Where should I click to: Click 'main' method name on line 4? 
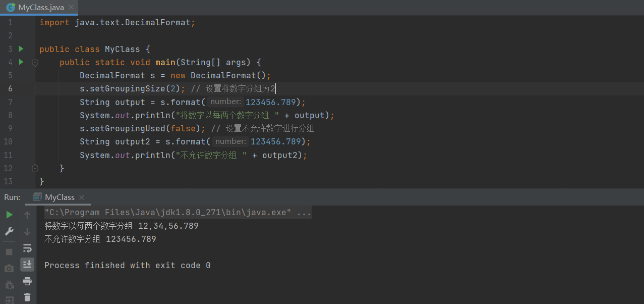click(x=165, y=62)
